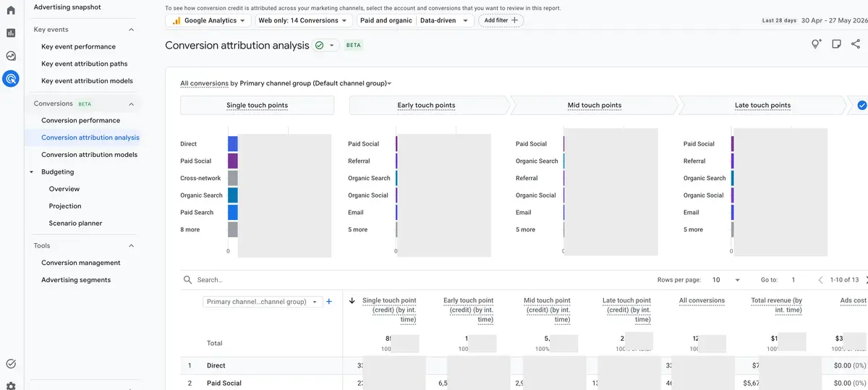Click Organic Search bar in Single touch points
This screenshot has width=868, height=390.
[x=233, y=195]
